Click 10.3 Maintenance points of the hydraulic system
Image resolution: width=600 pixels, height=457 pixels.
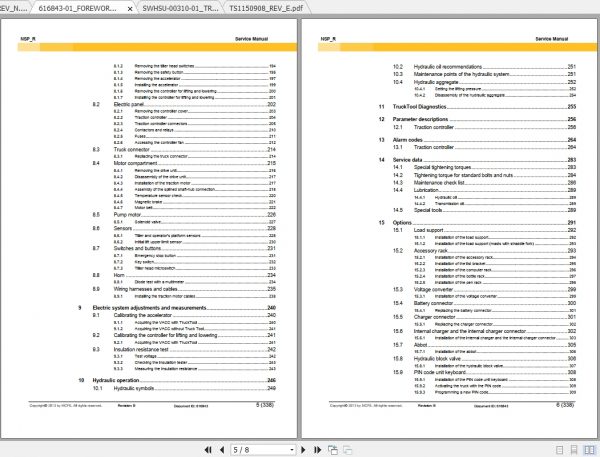pos(484,74)
